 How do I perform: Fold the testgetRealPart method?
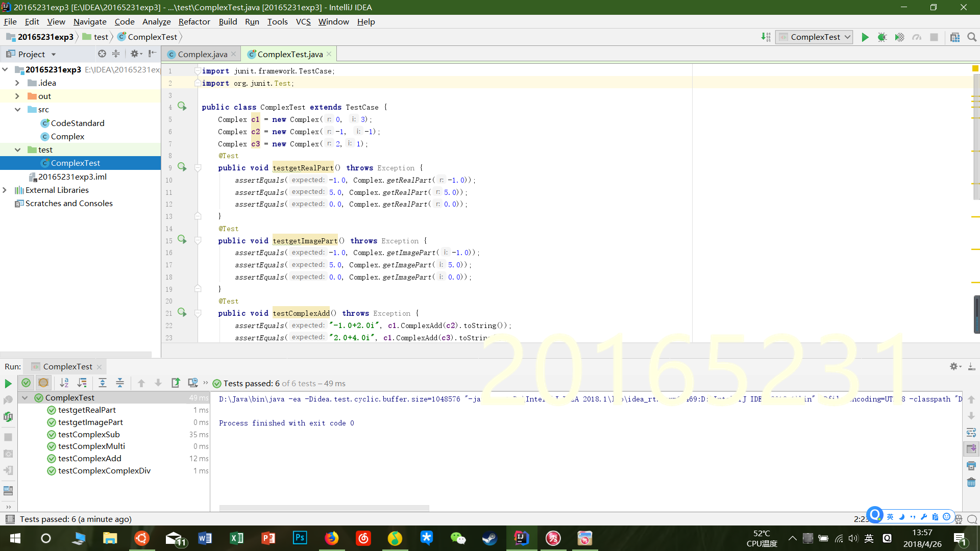coord(198,168)
